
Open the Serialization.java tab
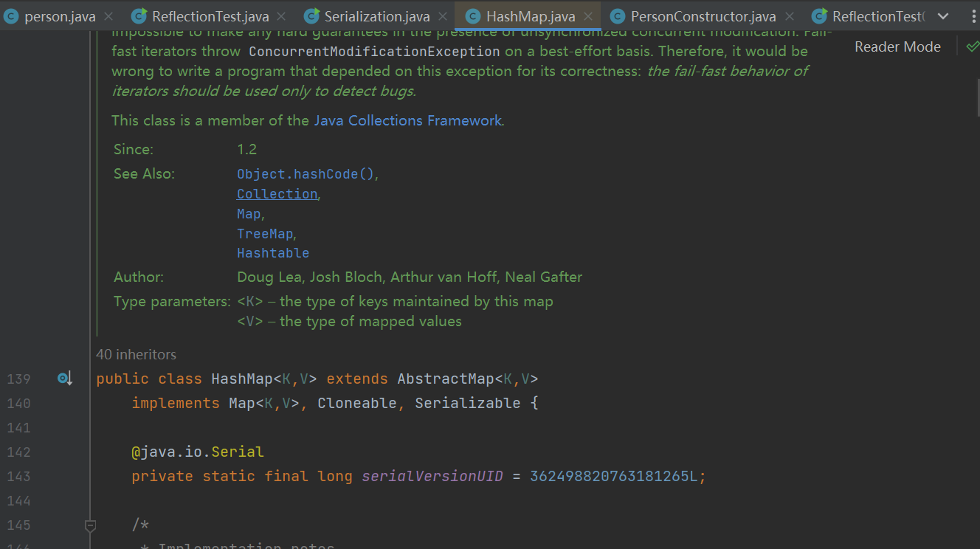click(x=377, y=16)
